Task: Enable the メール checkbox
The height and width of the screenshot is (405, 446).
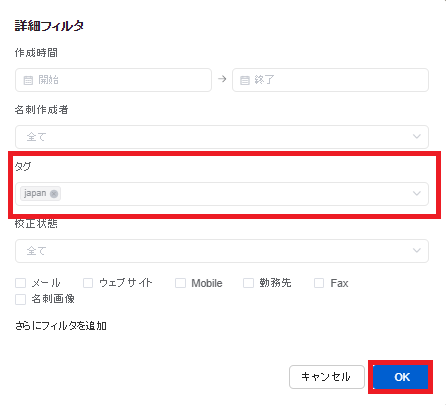Action: 21,283
